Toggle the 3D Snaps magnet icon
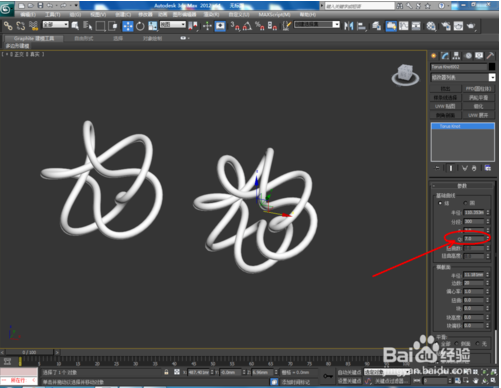Screen dimensions: 501x388 point(235,26)
